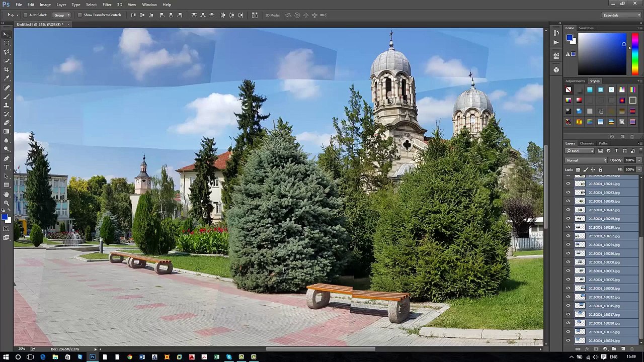Toggle Lock all padlock in Layers panel
This screenshot has height=362, width=644.
point(600,170)
